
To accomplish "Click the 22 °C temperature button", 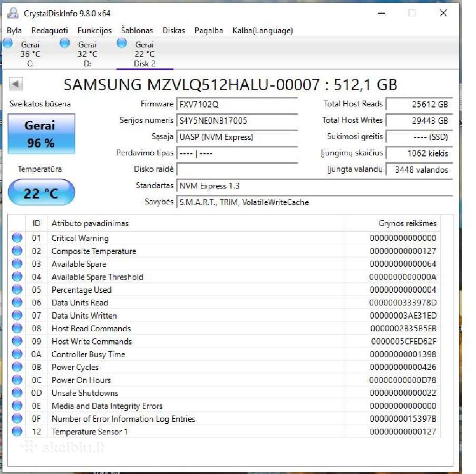I will 41,192.
